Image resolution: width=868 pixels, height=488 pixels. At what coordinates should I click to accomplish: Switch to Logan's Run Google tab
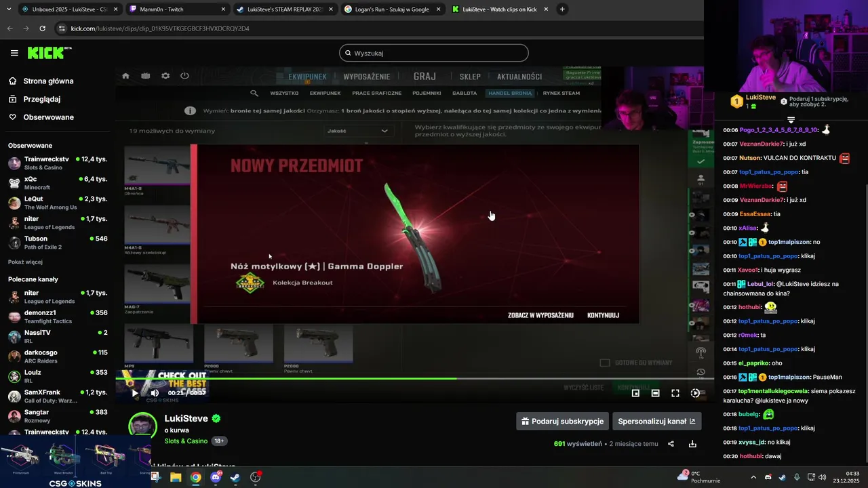391,9
